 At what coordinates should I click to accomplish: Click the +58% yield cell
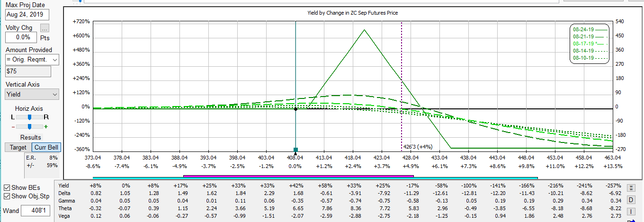pyautogui.click(x=325, y=186)
